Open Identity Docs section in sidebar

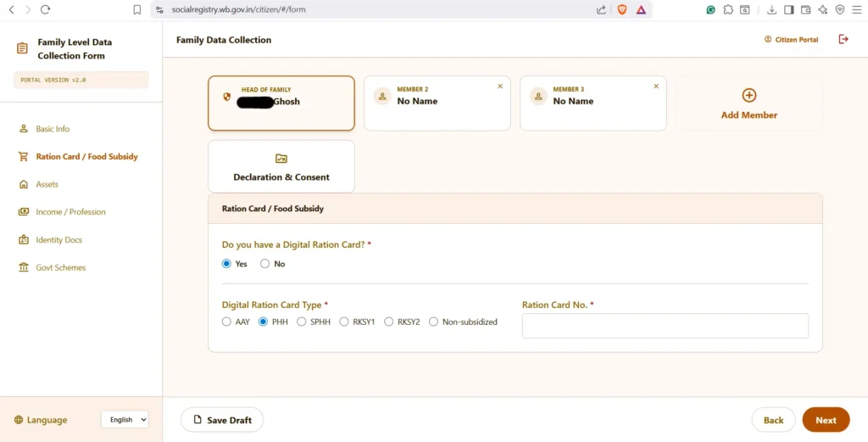(58, 240)
